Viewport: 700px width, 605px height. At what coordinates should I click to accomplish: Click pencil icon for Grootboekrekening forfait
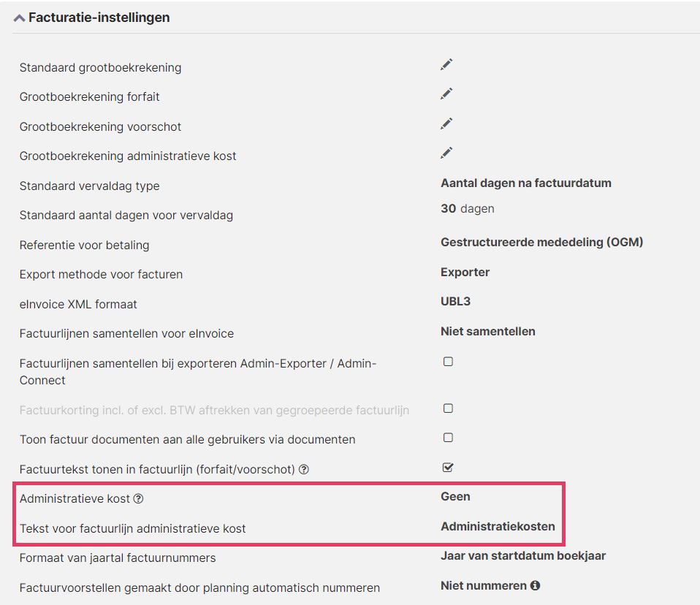pyautogui.click(x=446, y=94)
